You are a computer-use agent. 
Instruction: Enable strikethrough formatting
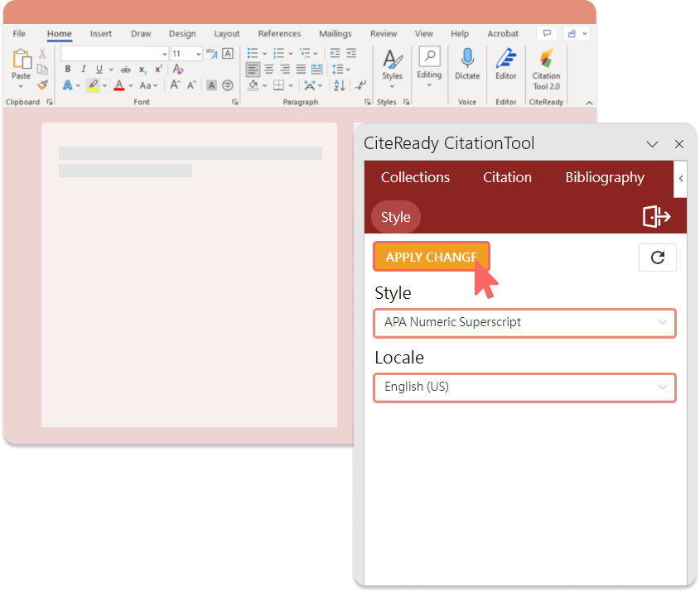click(127, 69)
